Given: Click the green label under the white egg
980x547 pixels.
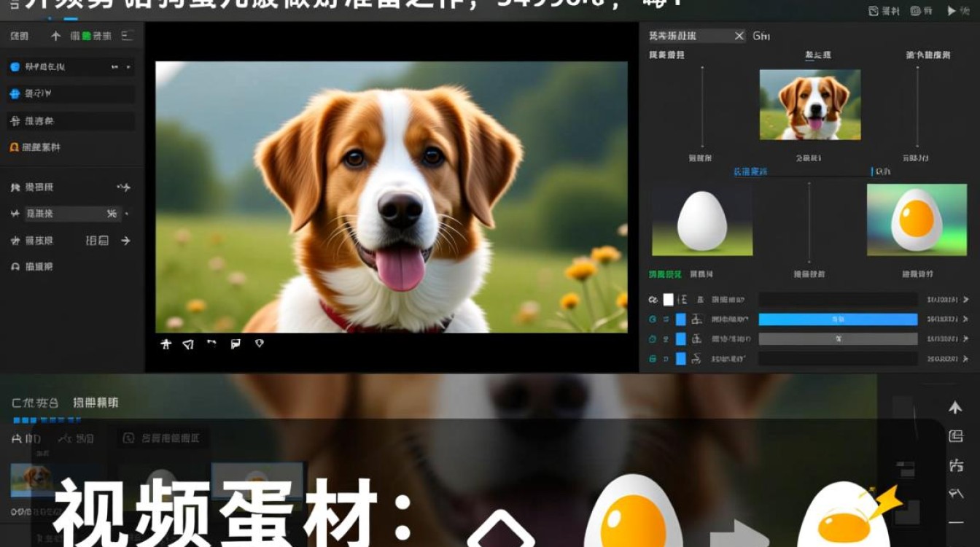Looking at the screenshot, I should 665,274.
